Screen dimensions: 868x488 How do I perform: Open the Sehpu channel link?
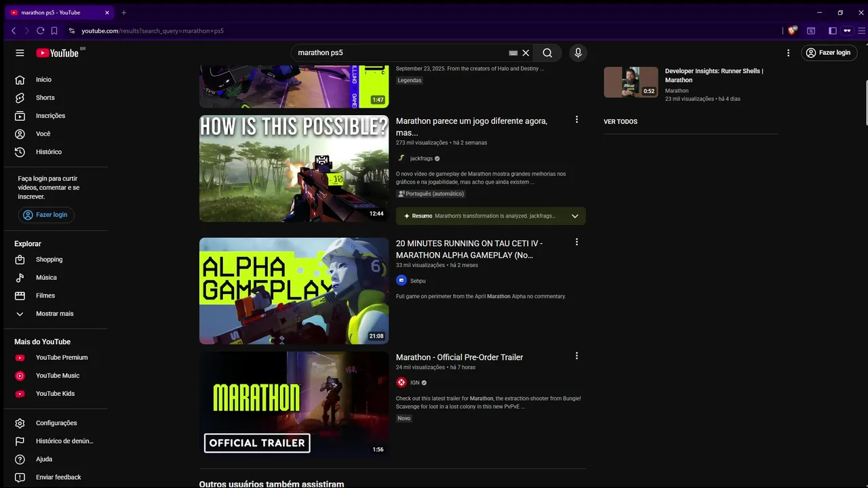coord(418,281)
